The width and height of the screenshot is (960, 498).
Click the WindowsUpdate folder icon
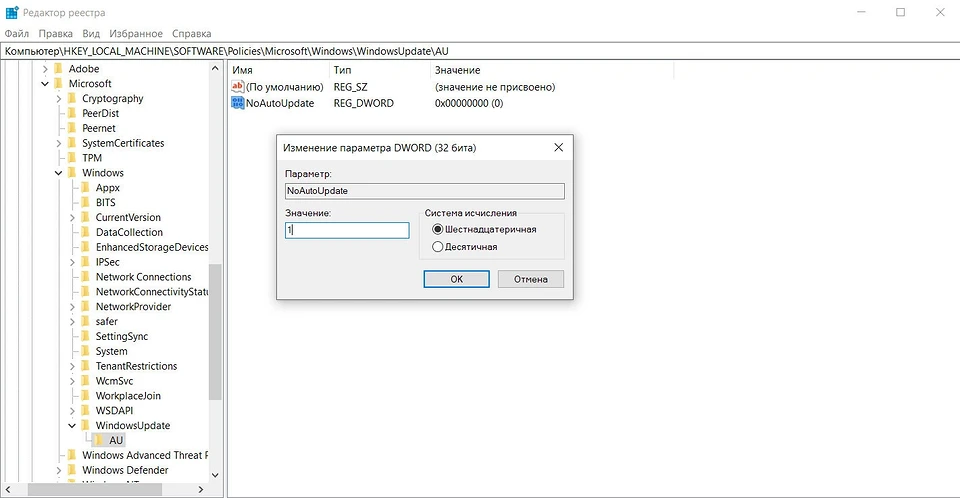point(85,425)
